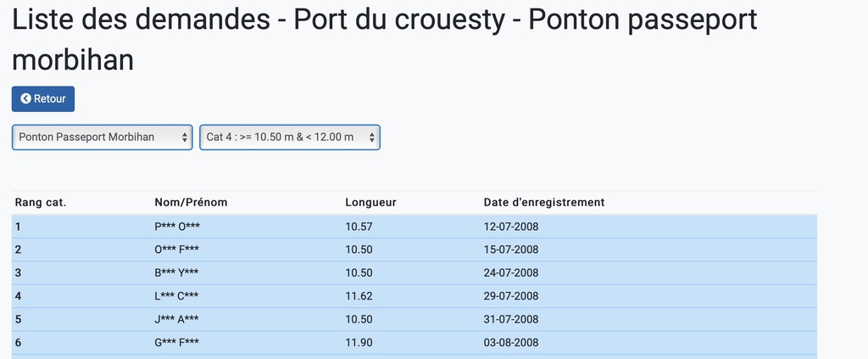Select the row for O*** F***

click(x=414, y=250)
